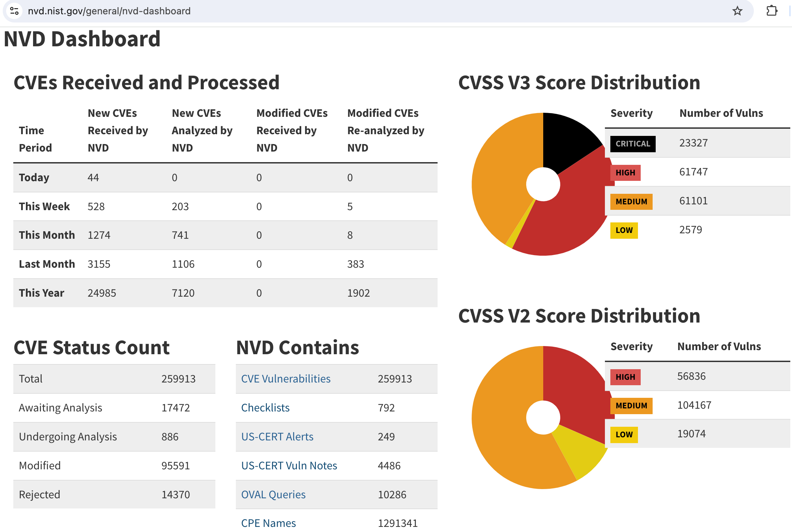Click the bookmark star icon

click(737, 11)
